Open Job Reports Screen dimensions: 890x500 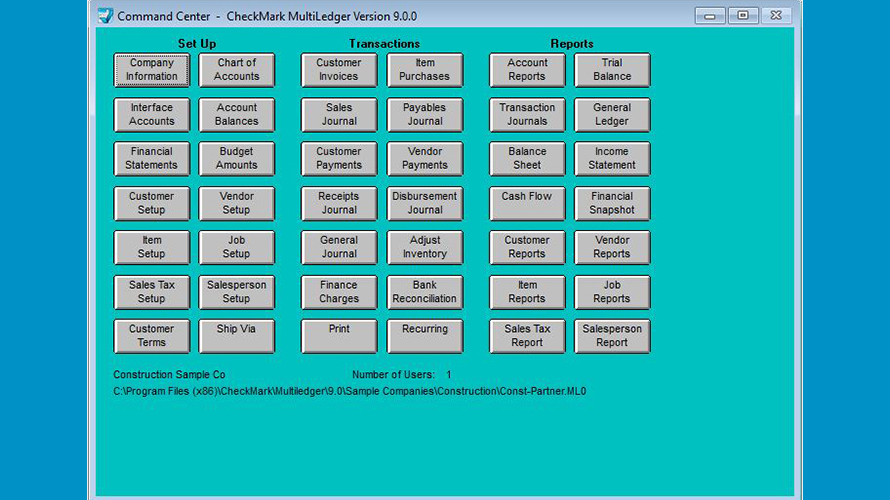pos(612,292)
